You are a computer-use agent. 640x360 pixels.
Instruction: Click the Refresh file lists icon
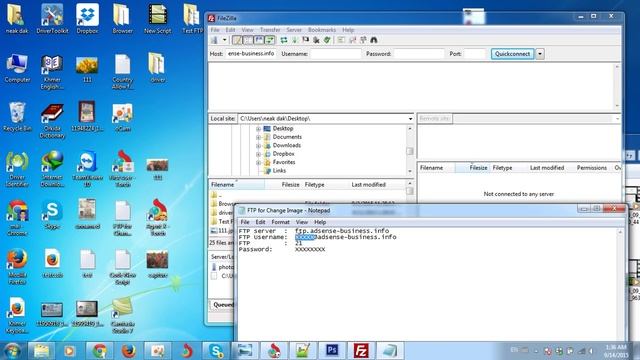[x=284, y=40]
